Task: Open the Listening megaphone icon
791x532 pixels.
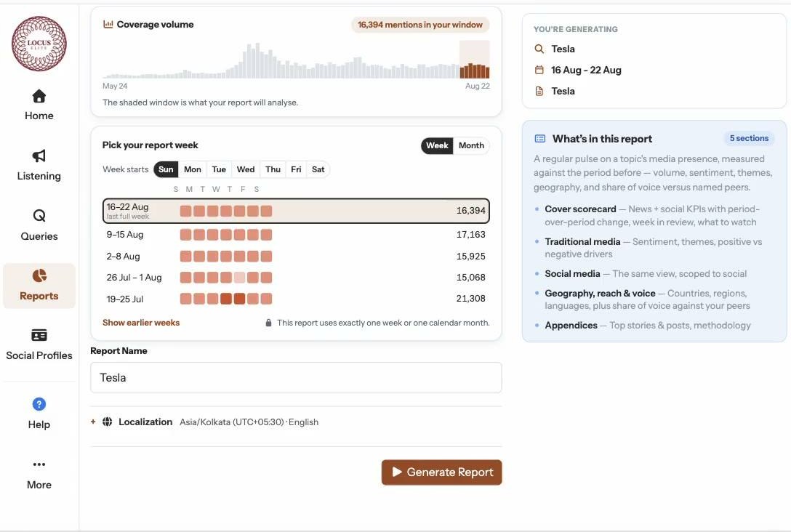Action: (x=39, y=156)
